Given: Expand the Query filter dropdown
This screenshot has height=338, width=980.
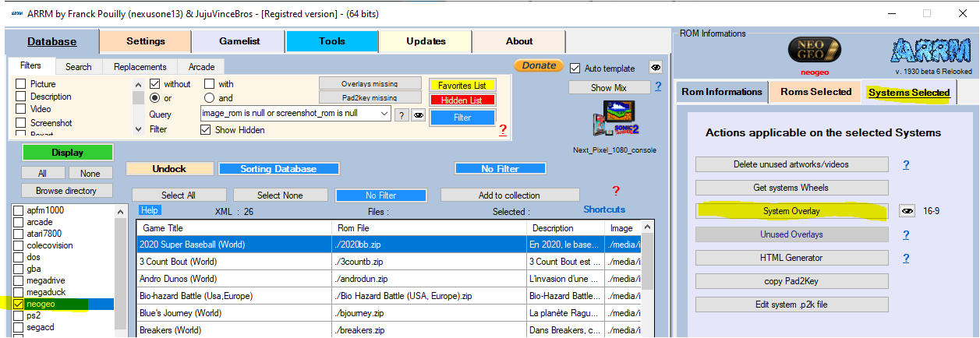Looking at the screenshot, I should click(x=384, y=114).
